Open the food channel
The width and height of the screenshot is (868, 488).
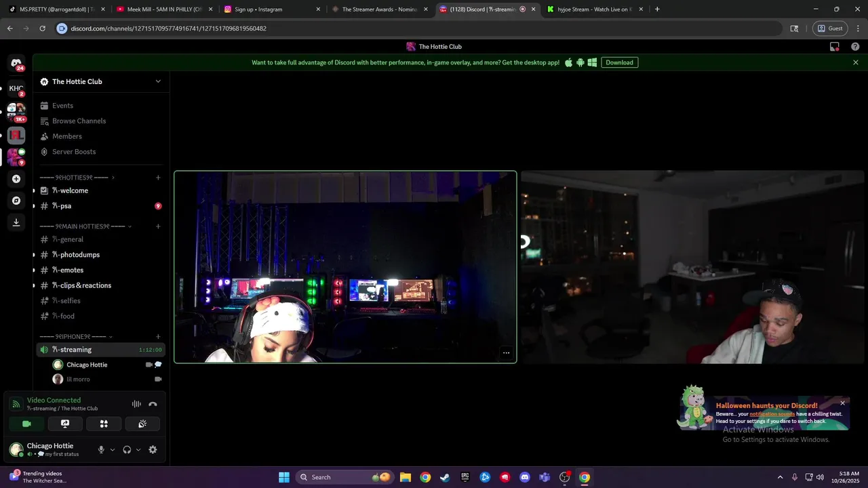coord(100,316)
